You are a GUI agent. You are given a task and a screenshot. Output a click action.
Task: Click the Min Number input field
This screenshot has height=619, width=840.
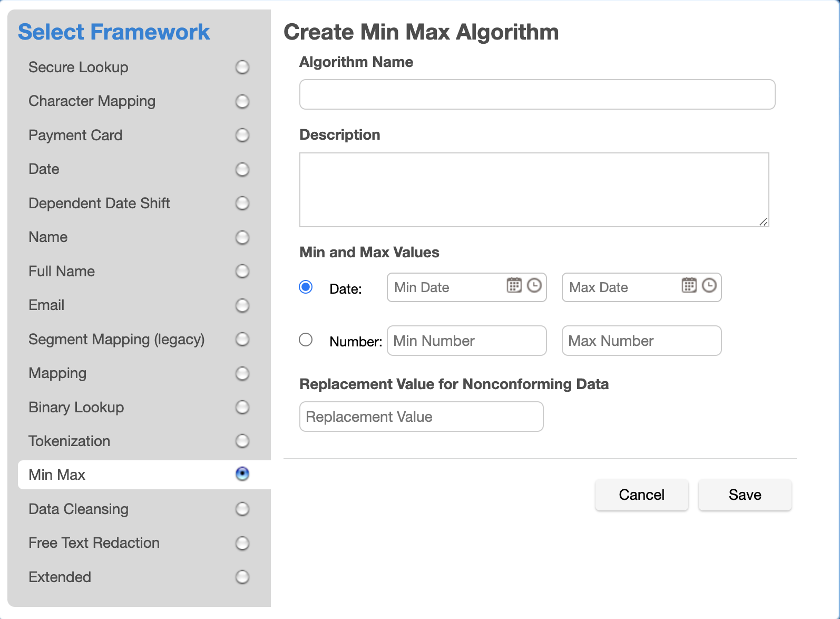click(466, 340)
